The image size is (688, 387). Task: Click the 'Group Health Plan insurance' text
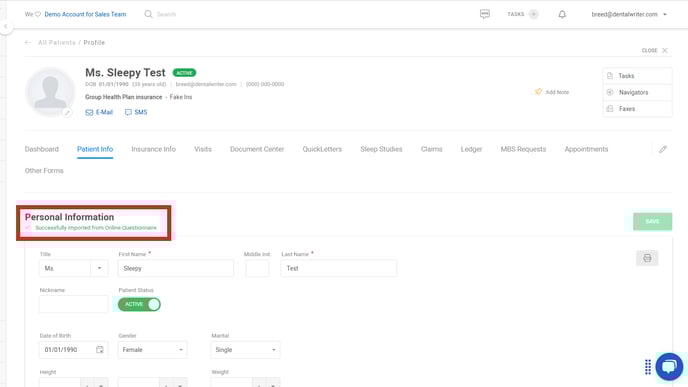123,97
